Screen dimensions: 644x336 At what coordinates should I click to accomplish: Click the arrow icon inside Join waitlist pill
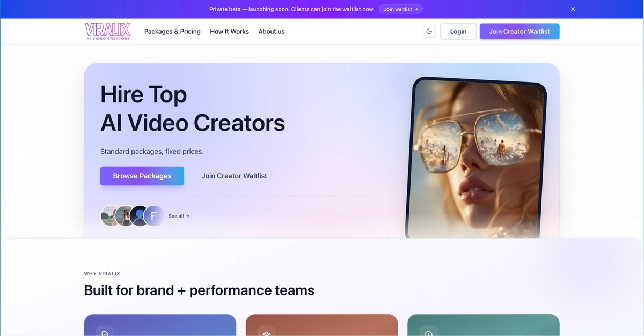416,9
